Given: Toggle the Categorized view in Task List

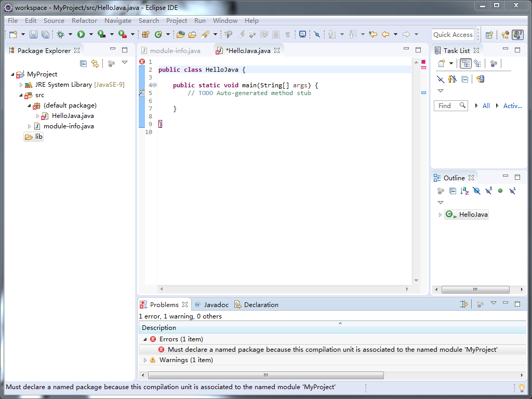Looking at the screenshot, I should tap(465, 63).
